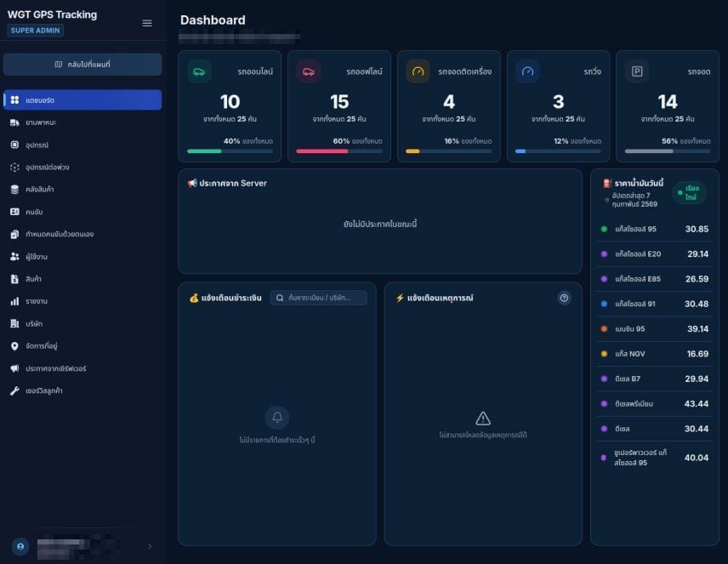
Task: Click the แก๊สโซฮอล์ 91 price row
Action: click(x=655, y=304)
